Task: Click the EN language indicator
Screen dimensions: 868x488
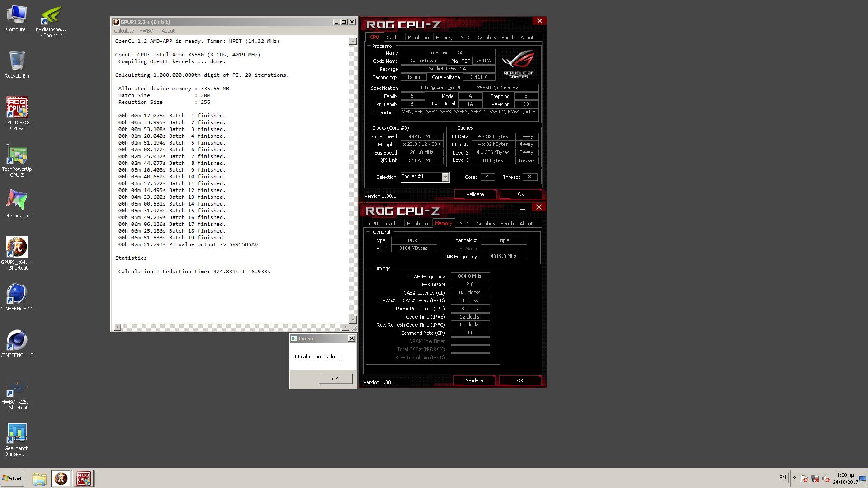Action: (x=783, y=478)
